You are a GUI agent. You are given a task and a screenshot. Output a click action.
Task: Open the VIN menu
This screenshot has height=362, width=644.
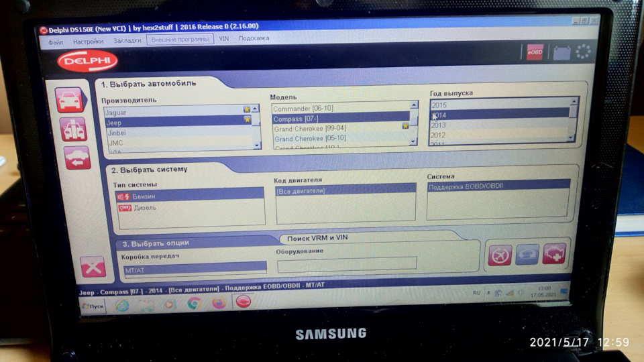click(224, 39)
